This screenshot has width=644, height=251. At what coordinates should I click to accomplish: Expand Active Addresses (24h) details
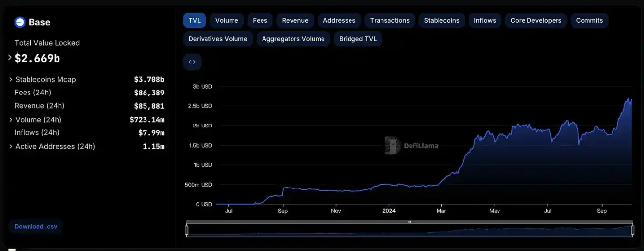11,146
